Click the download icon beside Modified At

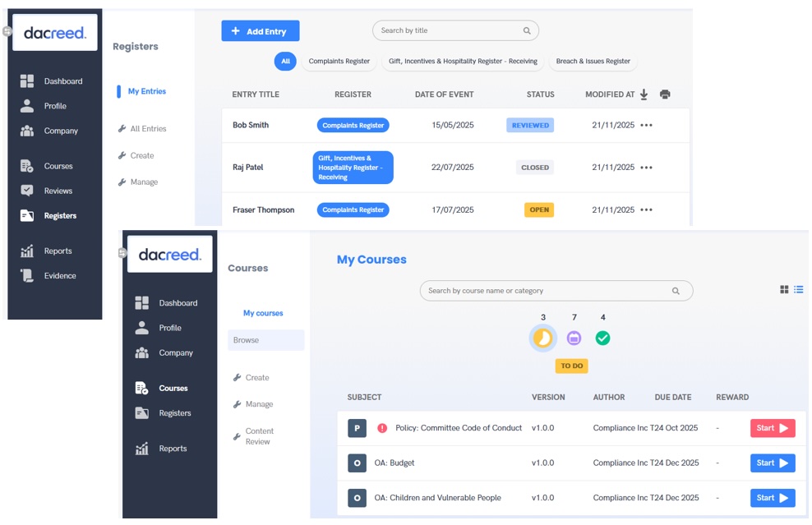[644, 94]
